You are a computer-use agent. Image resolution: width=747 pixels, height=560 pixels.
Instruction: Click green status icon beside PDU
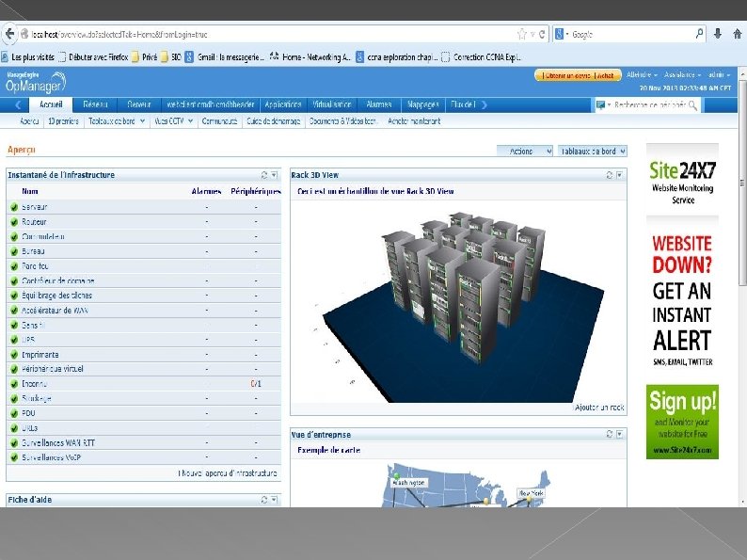point(14,414)
